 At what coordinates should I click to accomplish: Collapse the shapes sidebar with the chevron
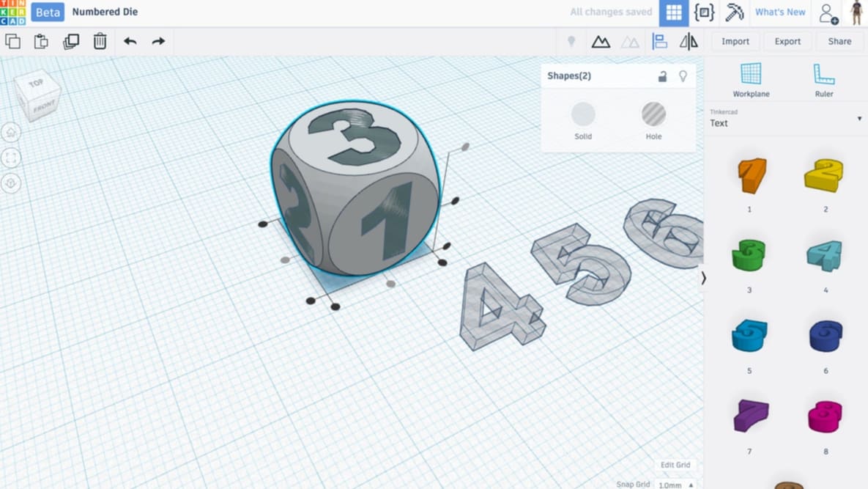point(704,278)
